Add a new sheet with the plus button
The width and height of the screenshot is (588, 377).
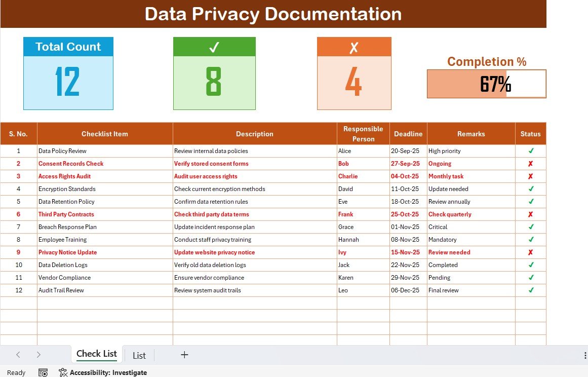coord(184,355)
